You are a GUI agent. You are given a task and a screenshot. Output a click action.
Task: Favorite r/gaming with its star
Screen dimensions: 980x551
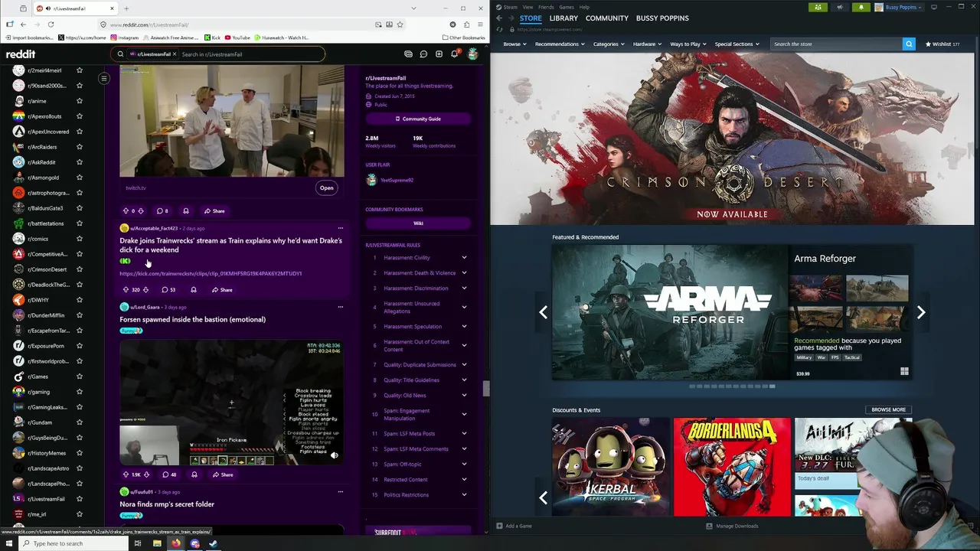click(x=79, y=392)
